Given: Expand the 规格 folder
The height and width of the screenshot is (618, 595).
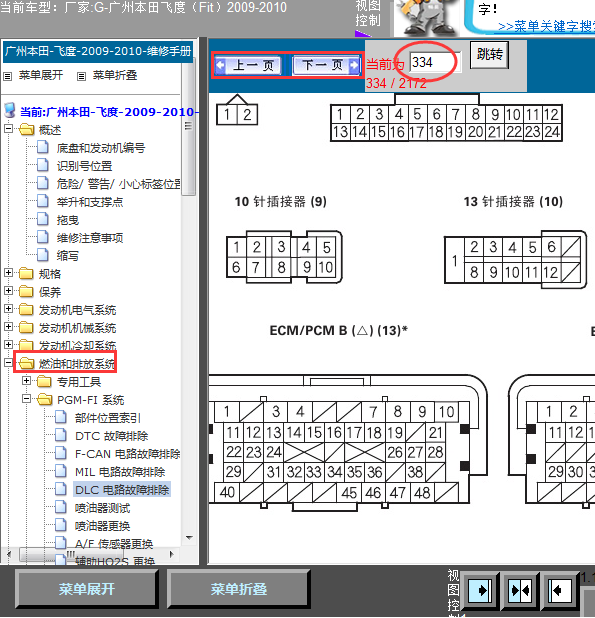Looking at the screenshot, I should (x=8, y=273).
